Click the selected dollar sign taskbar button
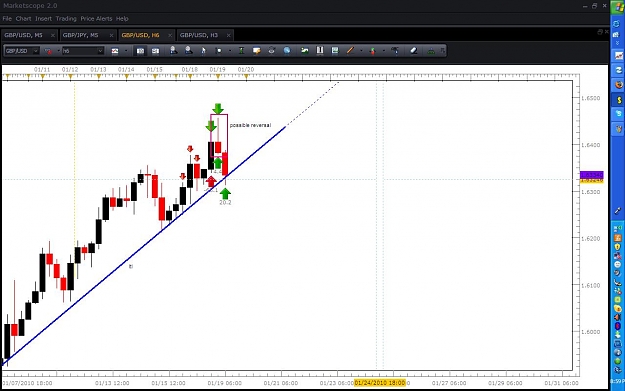 click(x=619, y=100)
